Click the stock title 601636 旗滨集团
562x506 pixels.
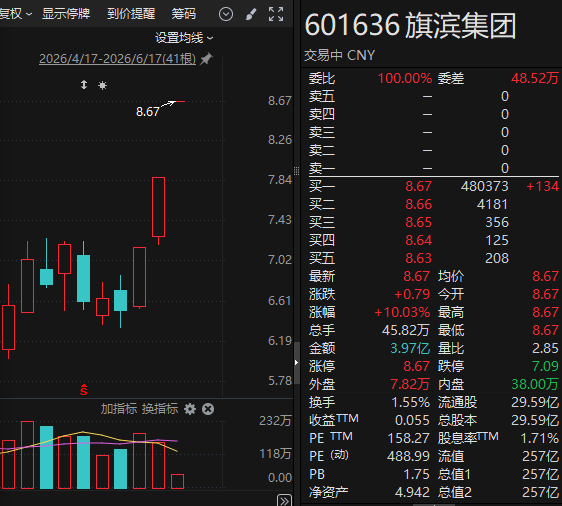click(x=411, y=25)
